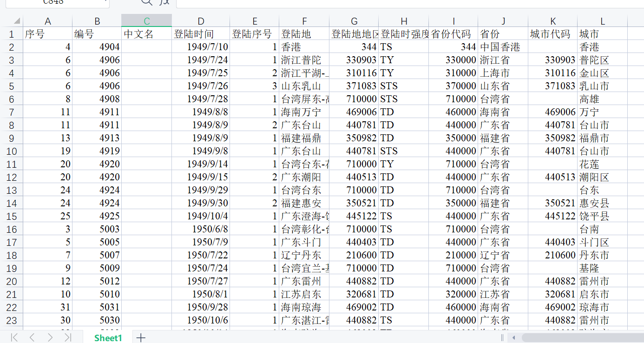Click the 登陆时间 header cell
644x343 pixels.
point(201,34)
